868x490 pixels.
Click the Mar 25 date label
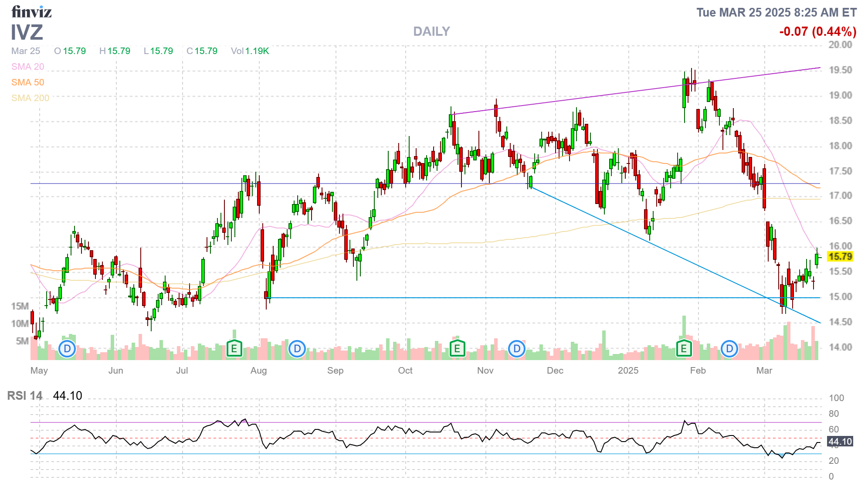[26, 51]
